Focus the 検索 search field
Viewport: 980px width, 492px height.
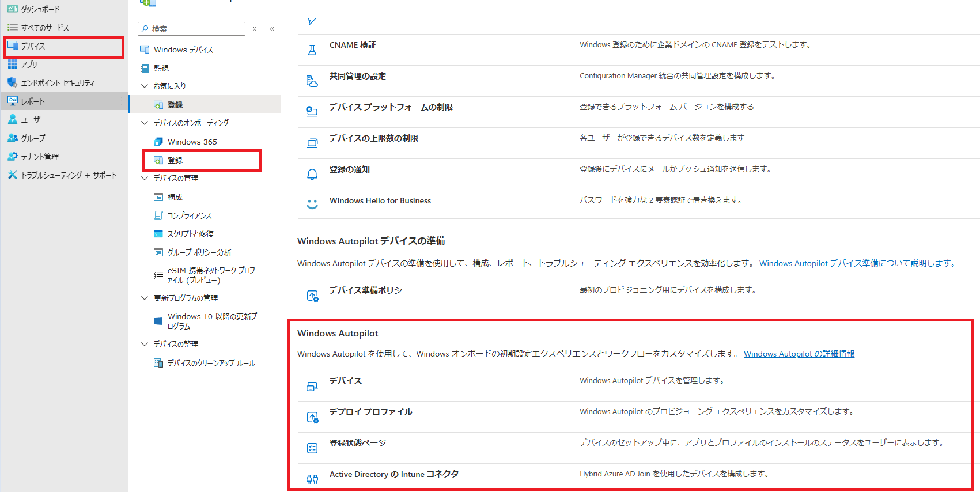(x=192, y=29)
